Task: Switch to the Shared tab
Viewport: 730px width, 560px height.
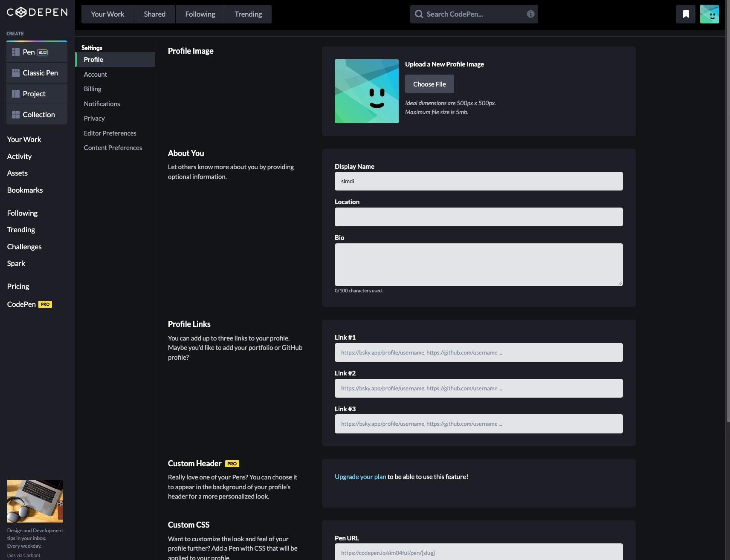Action: 155,14
